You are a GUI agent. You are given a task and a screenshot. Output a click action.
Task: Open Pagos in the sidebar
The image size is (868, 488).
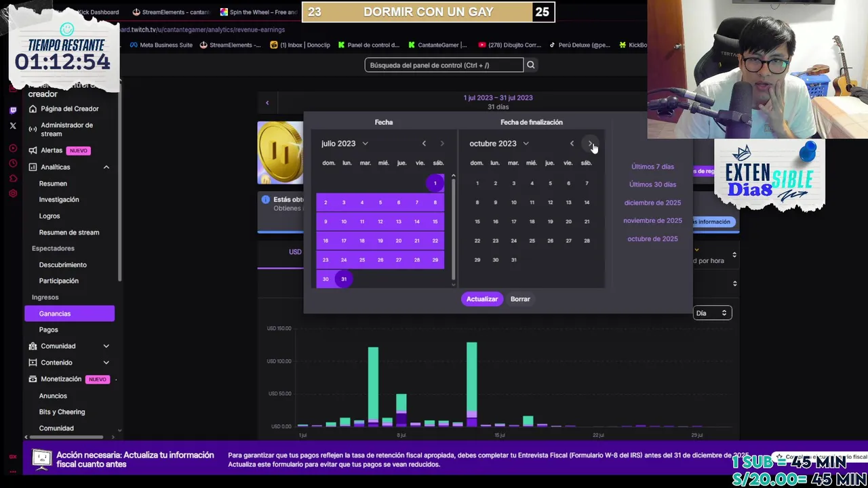[48, 330]
